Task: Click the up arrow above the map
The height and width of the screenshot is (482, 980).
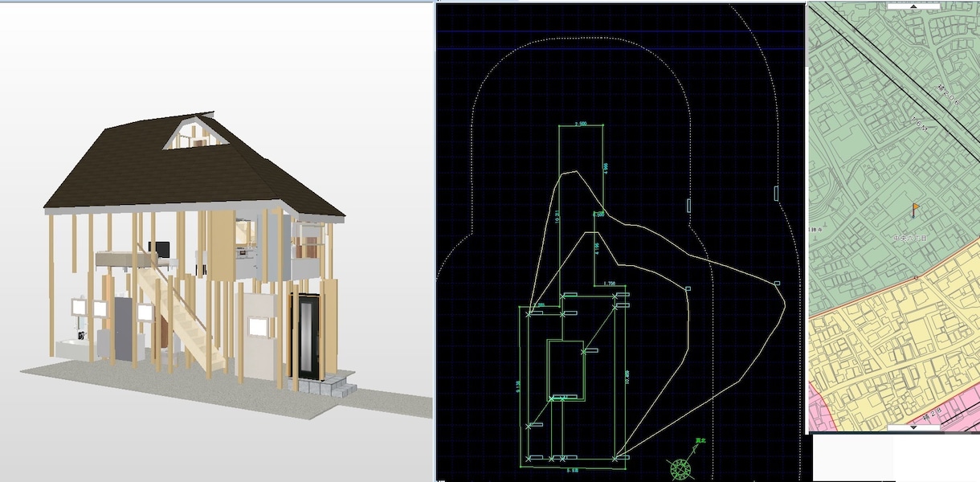Action: (913, 6)
